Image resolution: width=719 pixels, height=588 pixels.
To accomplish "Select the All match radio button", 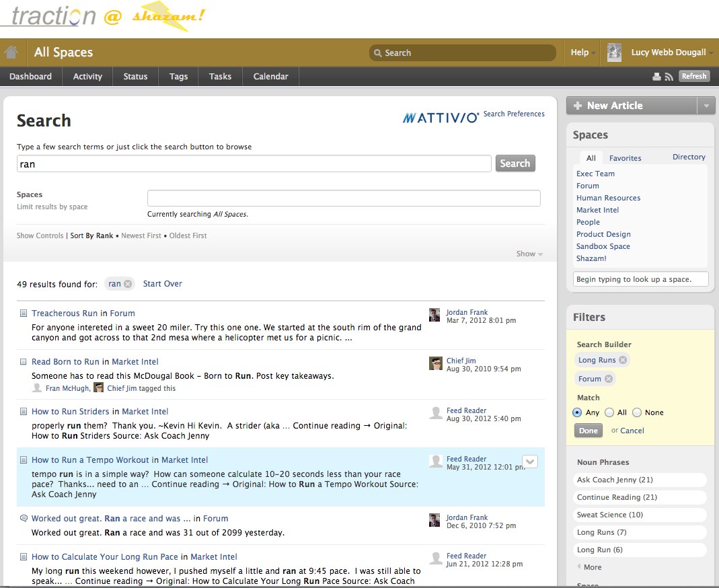I will pos(609,412).
